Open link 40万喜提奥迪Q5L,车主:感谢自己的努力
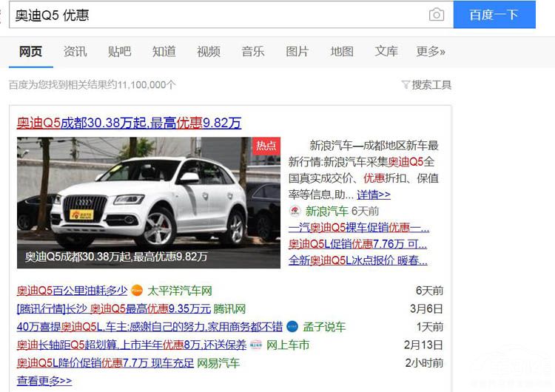This screenshot has width=555, height=392. (149, 327)
